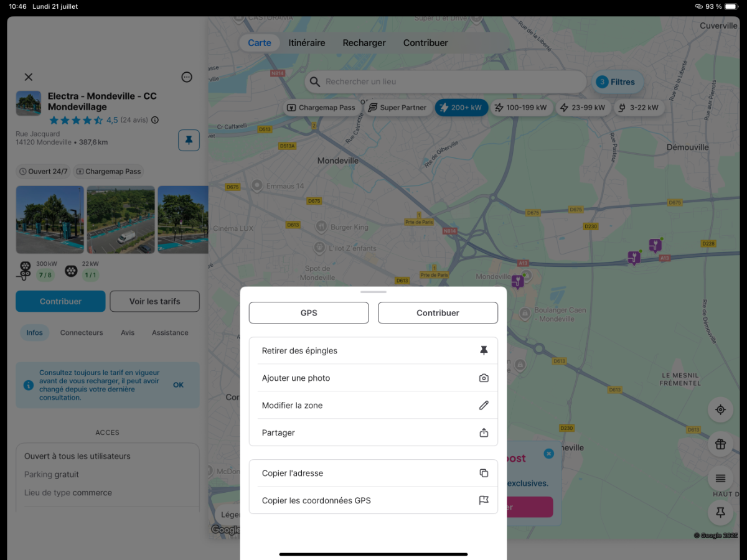This screenshot has height=560, width=747.
Task: Click Contribuer button in the bottom sheet
Action: (x=438, y=313)
